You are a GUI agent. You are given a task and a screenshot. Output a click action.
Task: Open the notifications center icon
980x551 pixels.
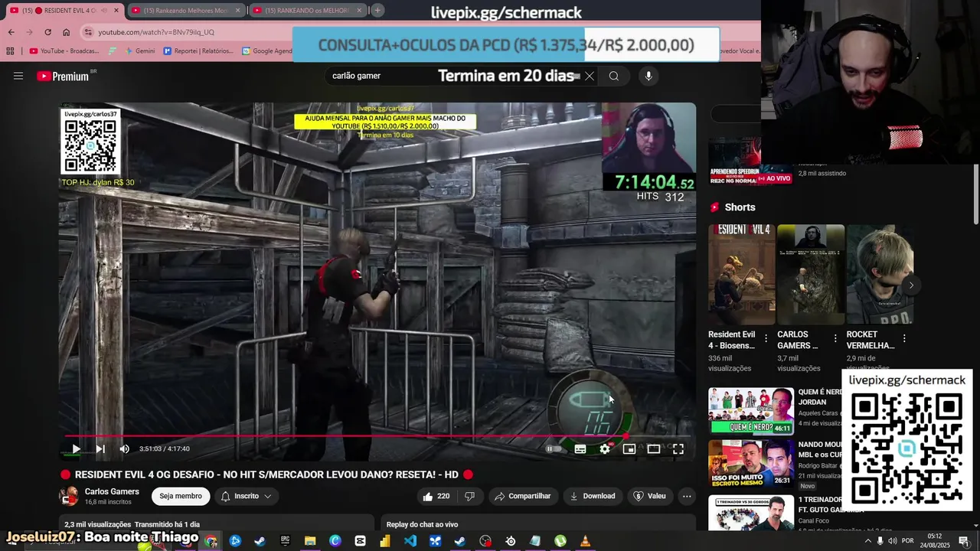964,541
